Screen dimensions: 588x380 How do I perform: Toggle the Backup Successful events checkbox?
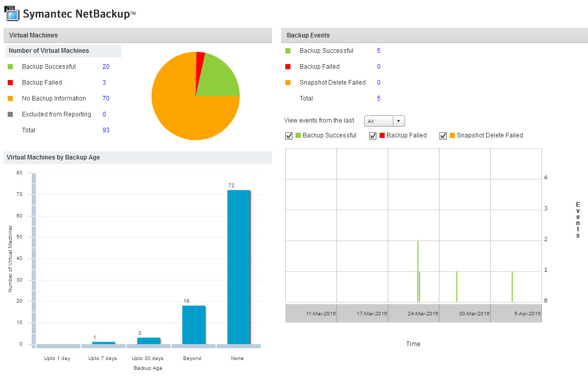tap(289, 135)
